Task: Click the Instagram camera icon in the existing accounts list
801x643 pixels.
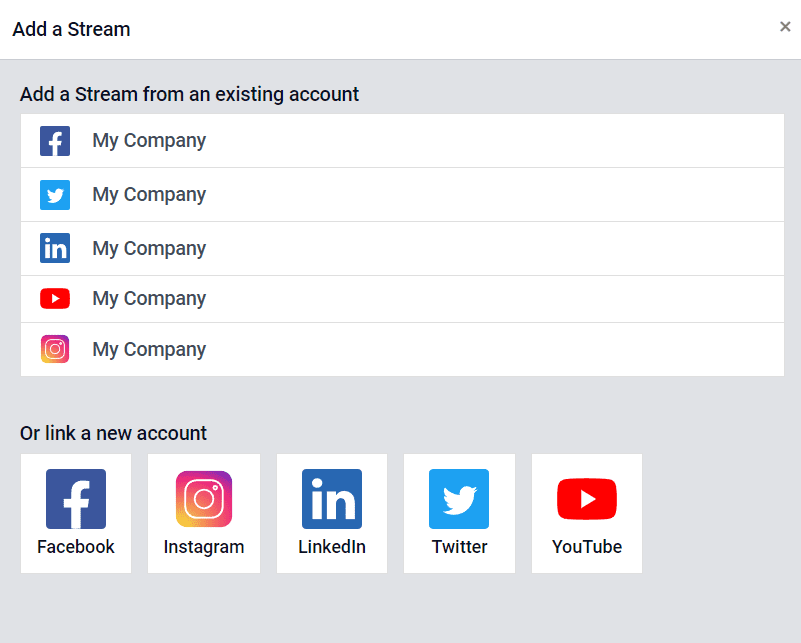Action: 55,349
